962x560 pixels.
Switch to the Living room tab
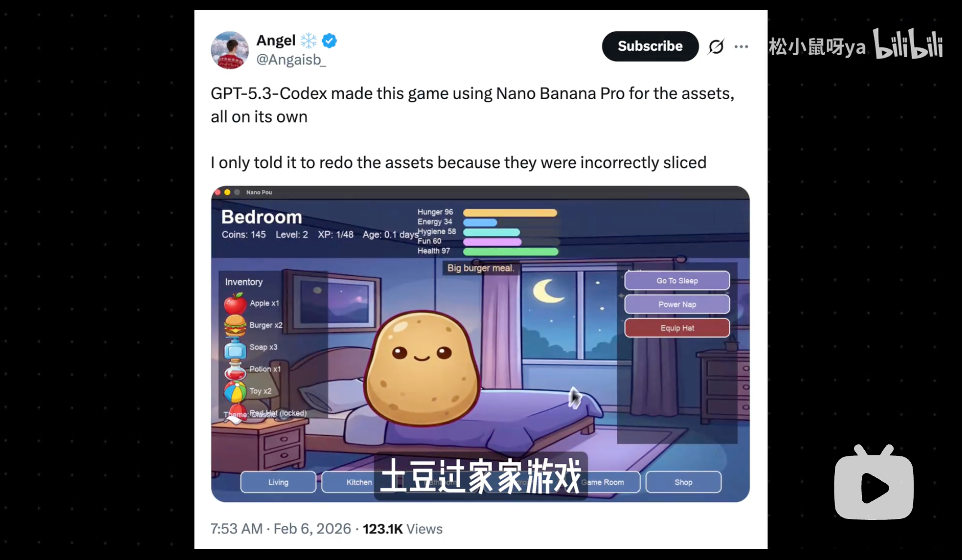click(x=278, y=482)
